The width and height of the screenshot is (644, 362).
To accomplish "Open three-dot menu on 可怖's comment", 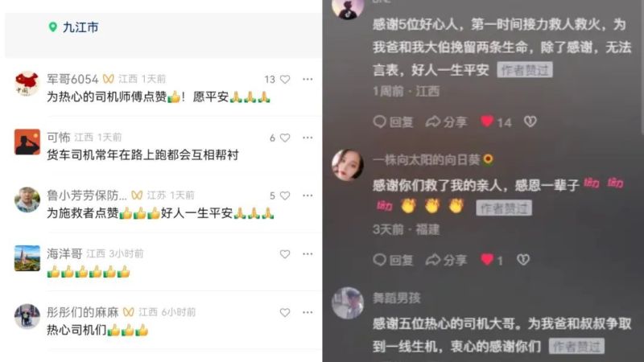I will click(308, 138).
